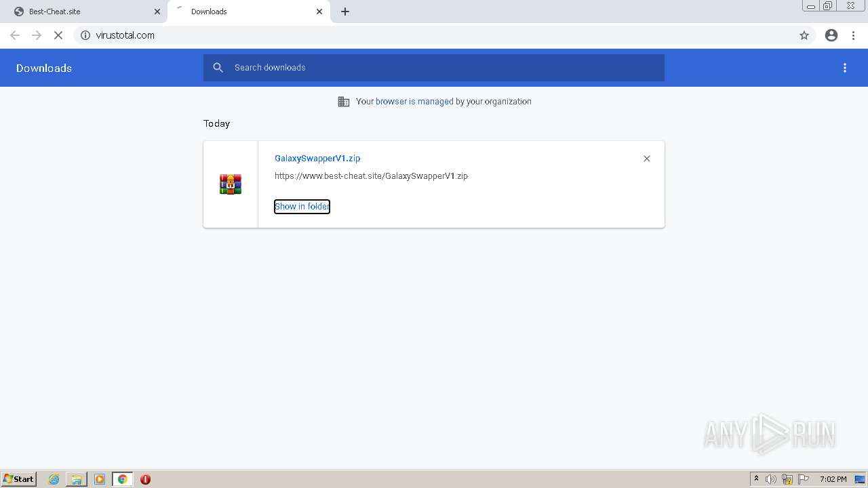Select the Chrome taskbar button

123,479
